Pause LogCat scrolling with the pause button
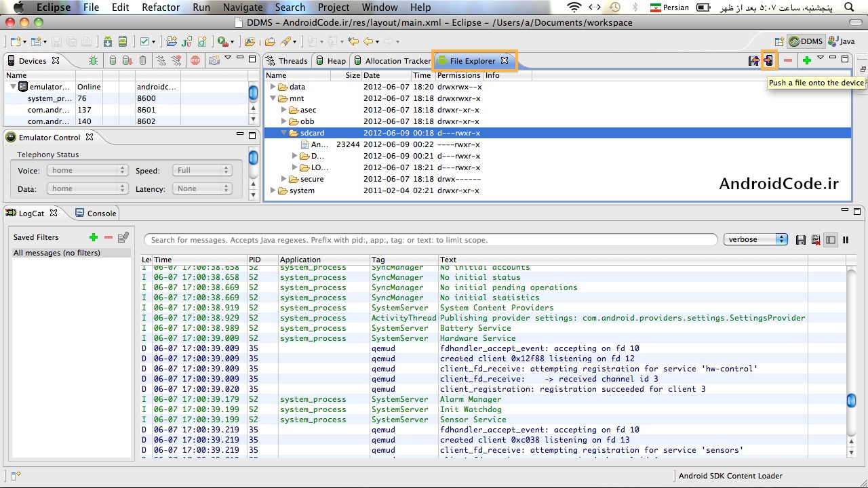868x488 pixels. pos(846,239)
